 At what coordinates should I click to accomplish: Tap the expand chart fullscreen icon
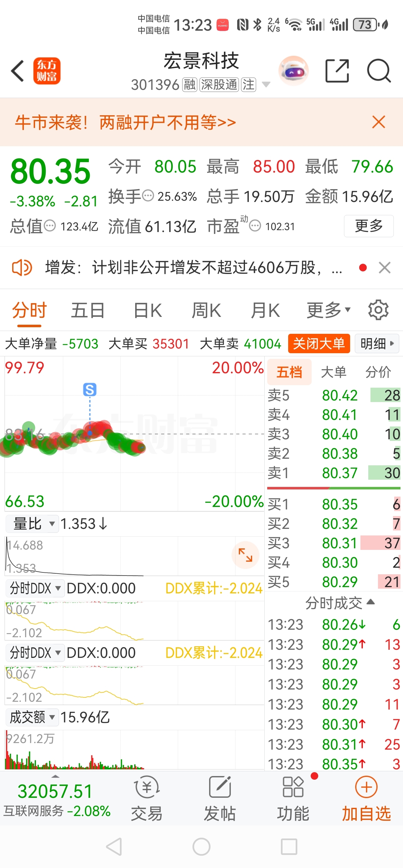(245, 555)
